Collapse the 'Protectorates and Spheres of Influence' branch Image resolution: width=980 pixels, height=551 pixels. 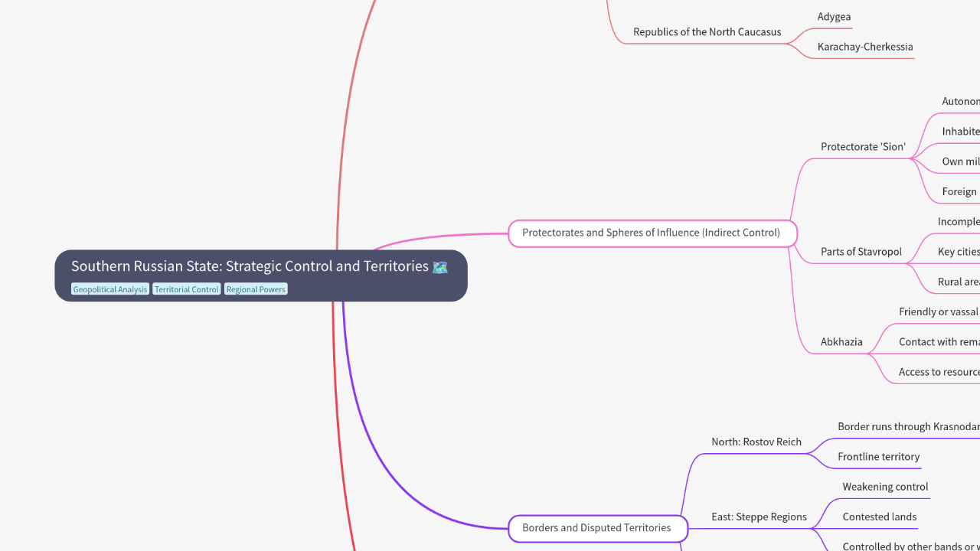(x=651, y=233)
